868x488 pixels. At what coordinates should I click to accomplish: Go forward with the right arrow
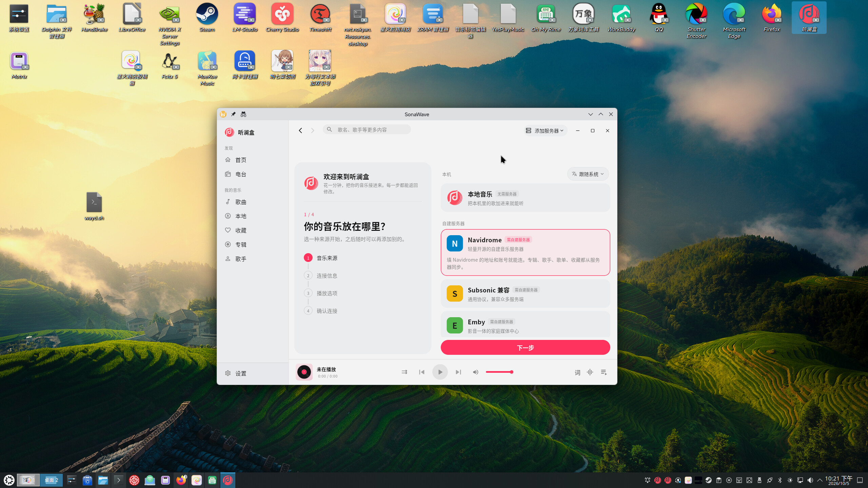313,130
